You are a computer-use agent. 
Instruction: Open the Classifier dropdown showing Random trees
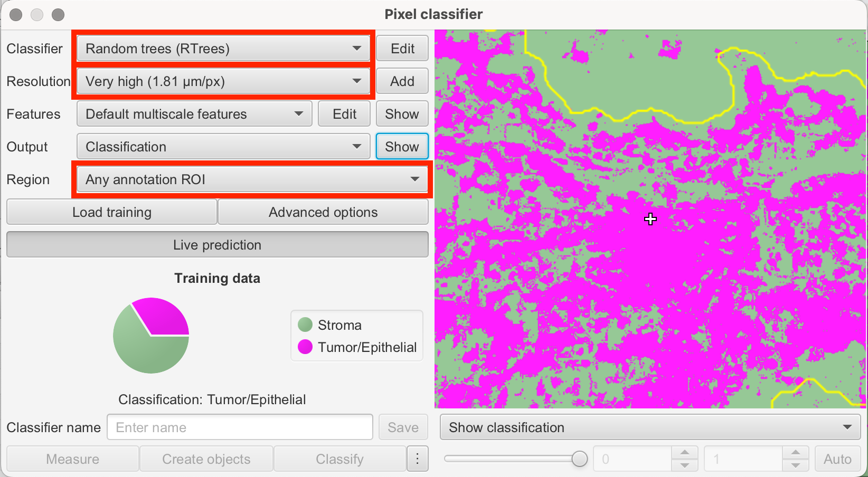[223, 49]
